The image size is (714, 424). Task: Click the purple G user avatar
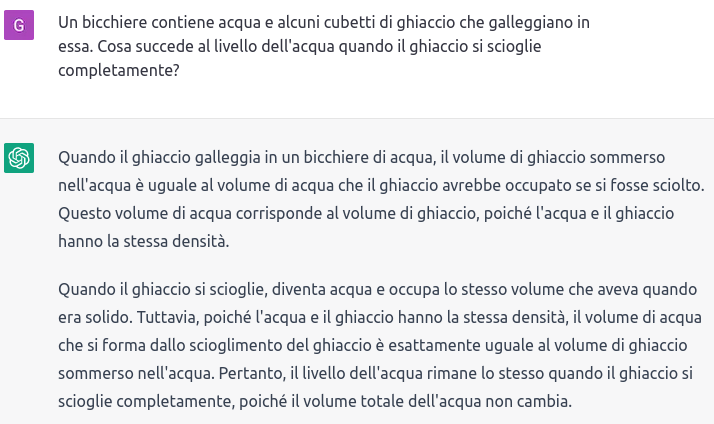click(x=19, y=25)
